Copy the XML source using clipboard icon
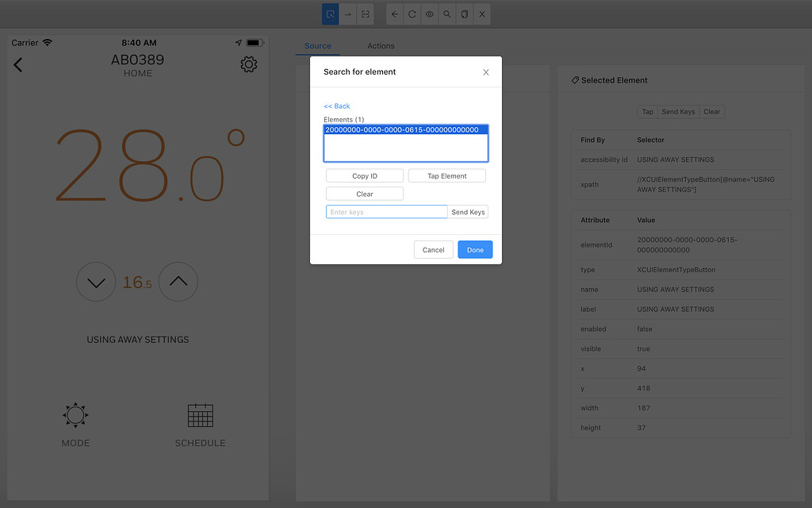 pyautogui.click(x=464, y=13)
